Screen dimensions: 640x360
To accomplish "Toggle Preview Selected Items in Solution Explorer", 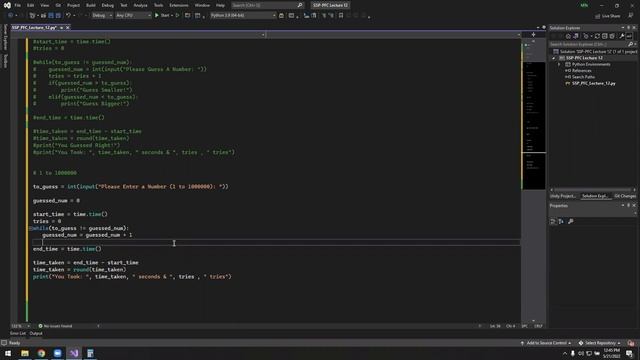I will [629, 36].
